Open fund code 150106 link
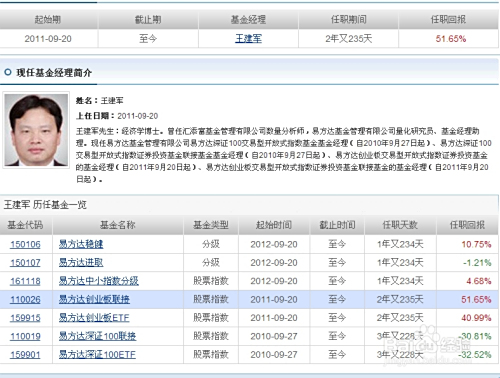 pyautogui.click(x=25, y=244)
